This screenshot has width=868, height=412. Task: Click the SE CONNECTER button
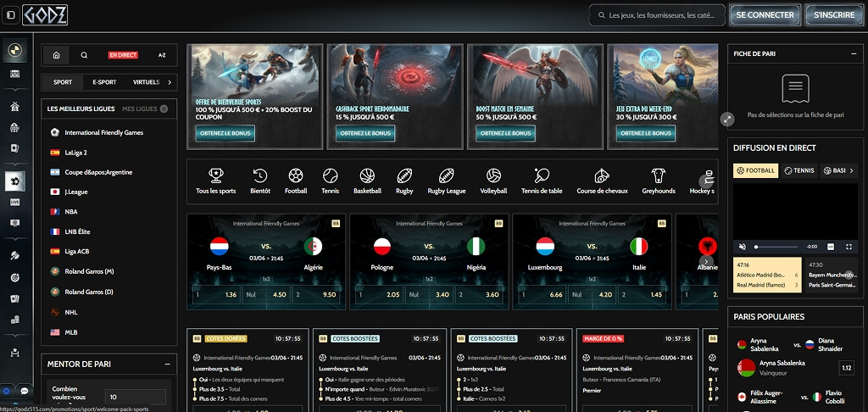point(765,15)
